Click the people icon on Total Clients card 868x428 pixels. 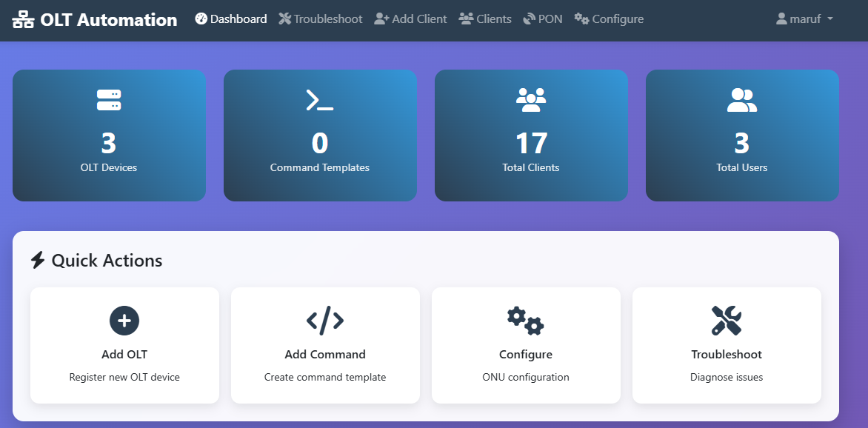tap(531, 100)
